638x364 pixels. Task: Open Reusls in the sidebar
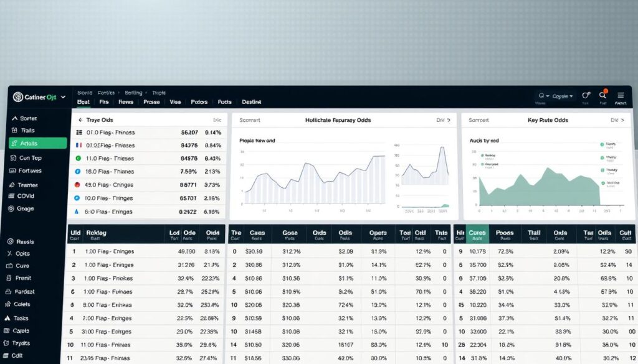(21, 241)
